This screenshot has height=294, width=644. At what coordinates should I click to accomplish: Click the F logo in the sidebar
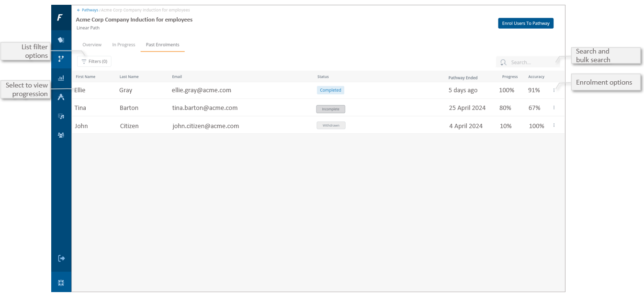pyautogui.click(x=60, y=18)
